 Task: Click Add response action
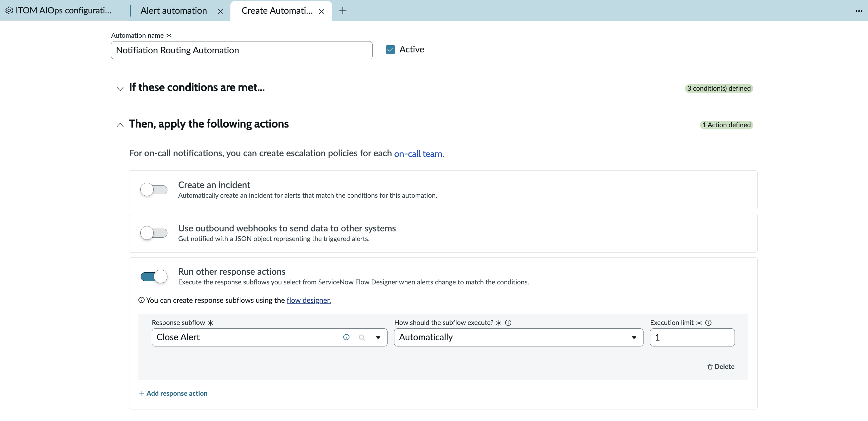[173, 393]
